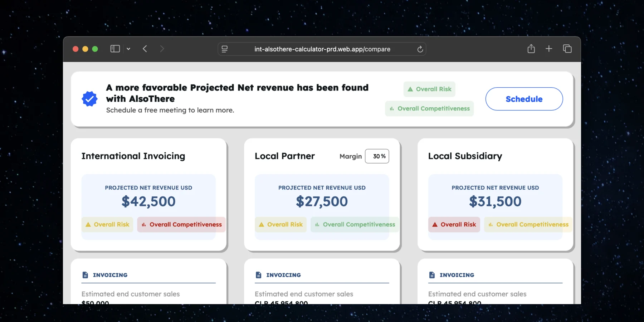The width and height of the screenshot is (644, 322).
Task: Click green Overall Competitiveness badge under Local Partner
Action: pos(355,225)
